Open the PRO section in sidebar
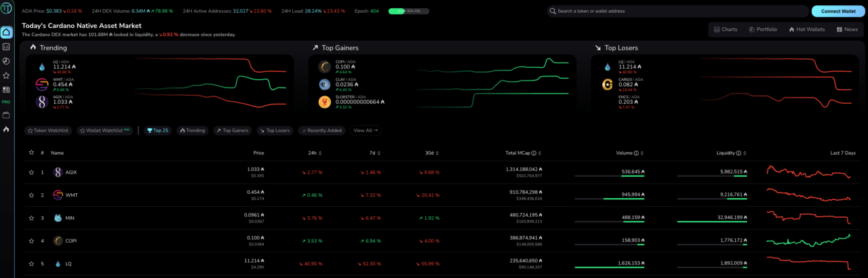Viewport: 868px width, 278px height. [x=6, y=102]
